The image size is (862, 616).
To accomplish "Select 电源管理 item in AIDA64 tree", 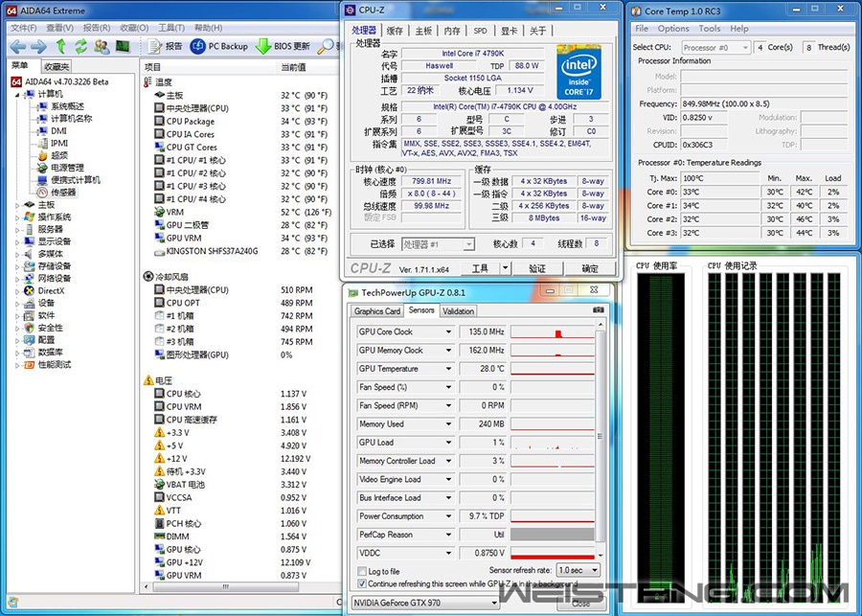I will coord(60,168).
